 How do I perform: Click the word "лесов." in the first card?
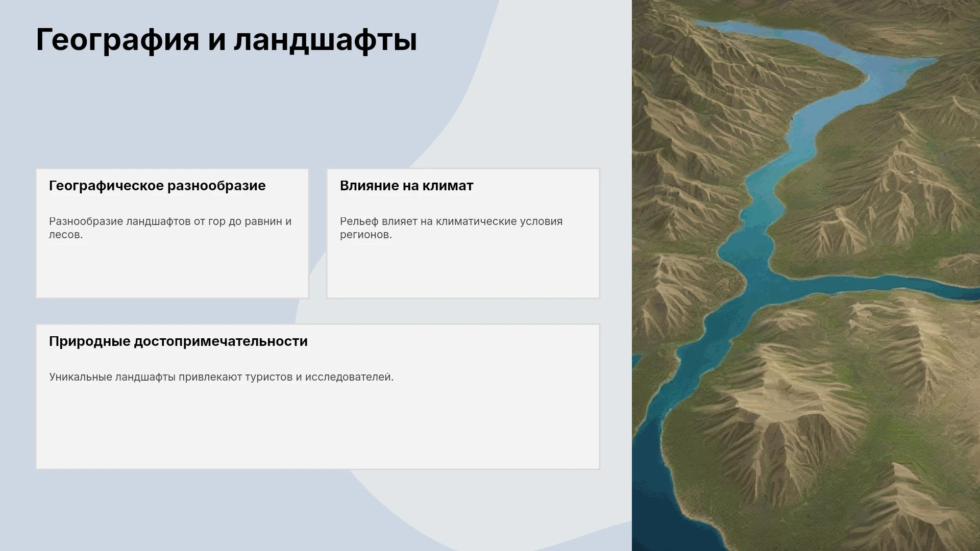pyautogui.click(x=66, y=235)
